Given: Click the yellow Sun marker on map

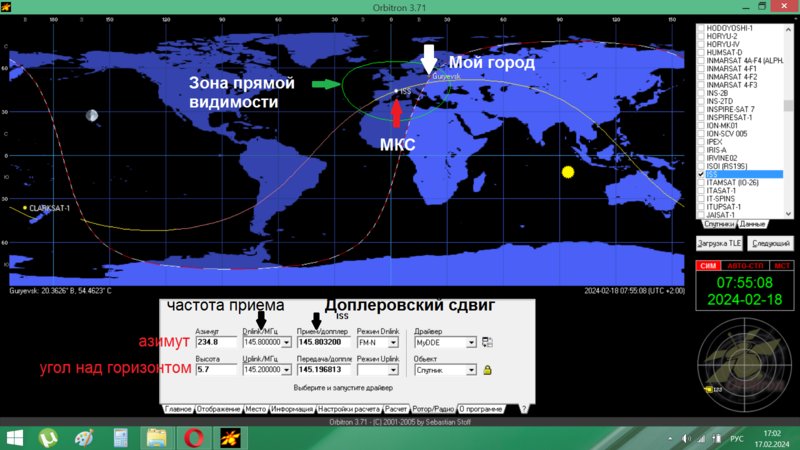Looking at the screenshot, I should click(x=568, y=172).
